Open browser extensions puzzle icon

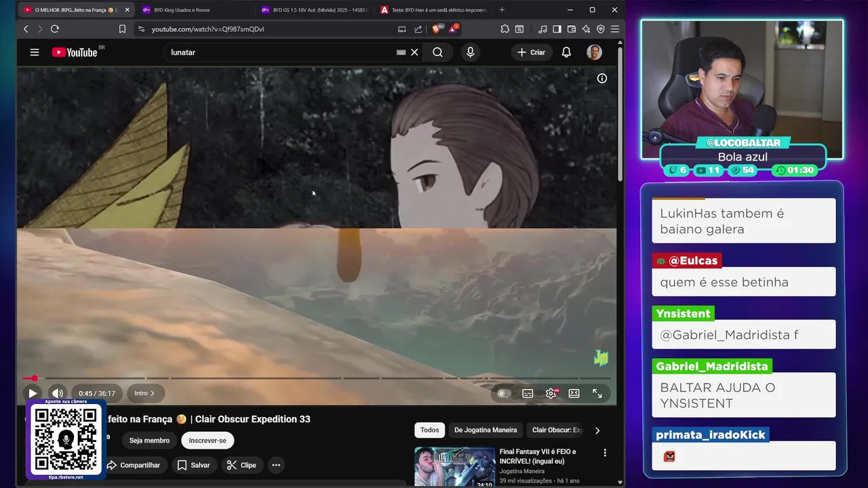click(505, 29)
